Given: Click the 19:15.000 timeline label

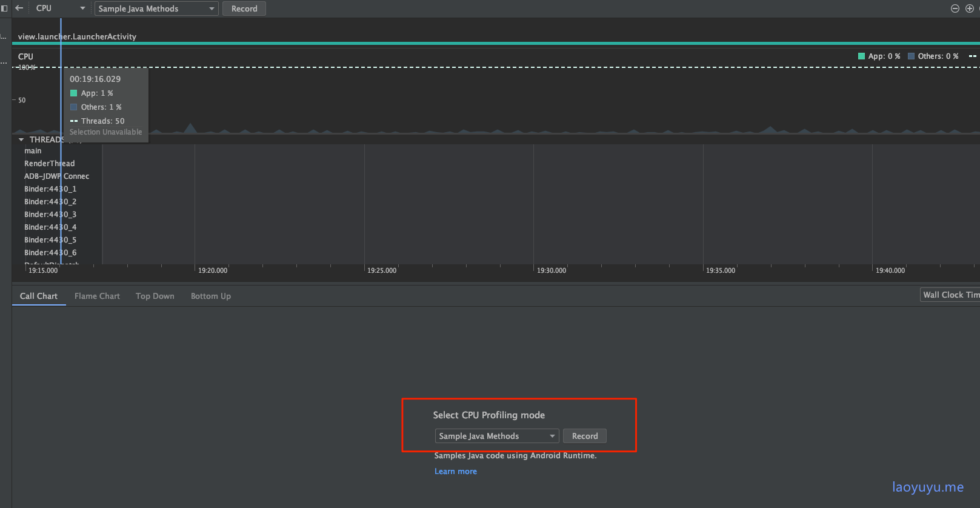Looking at the screenshot, I should tap(43, 270).
